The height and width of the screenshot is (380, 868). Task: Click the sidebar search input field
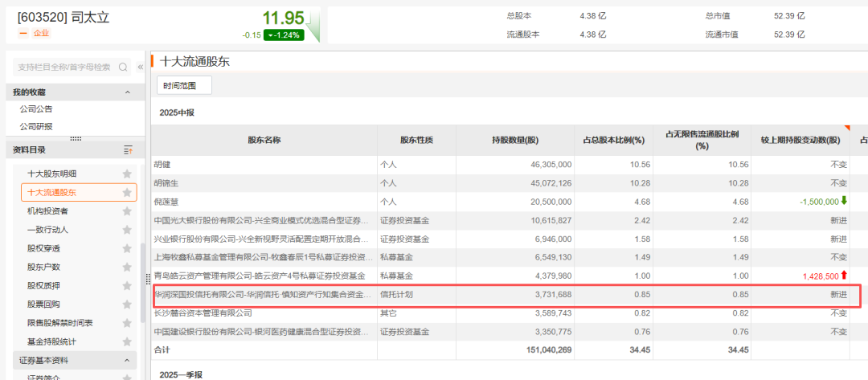pos(63,67)
